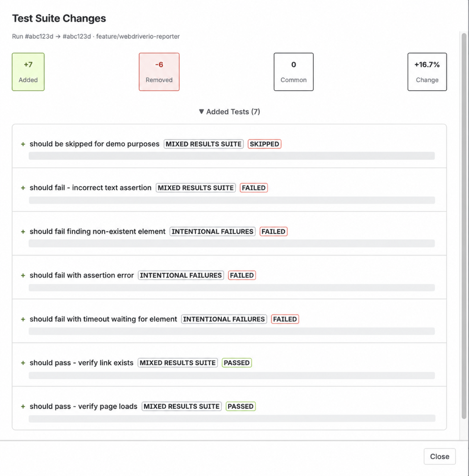Click MIXED RESULTS SUITE tag on incorrect text assertion row
Viewport: 469px width, 476px height.
(x=196, y=188)
